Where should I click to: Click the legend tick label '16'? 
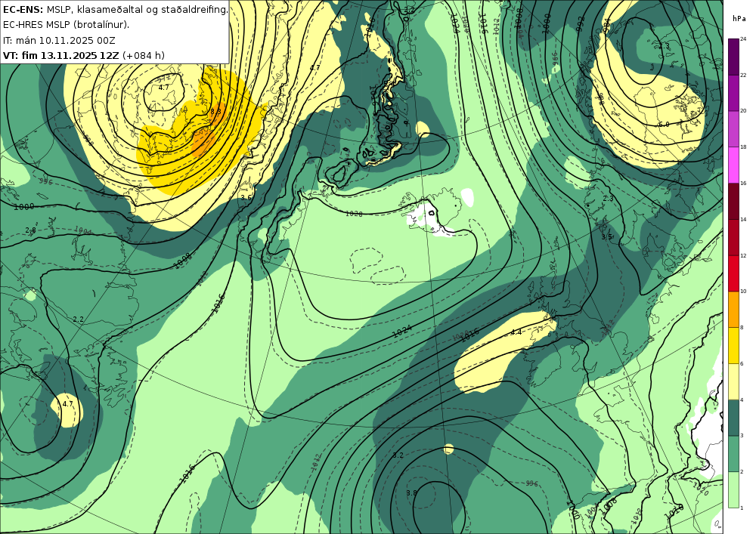(x=743, y=183)
